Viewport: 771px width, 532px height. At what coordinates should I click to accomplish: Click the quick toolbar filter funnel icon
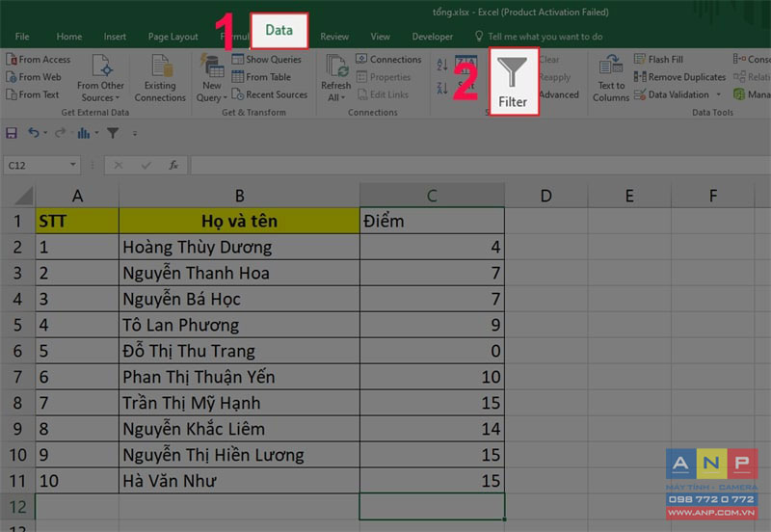(113, 133)
